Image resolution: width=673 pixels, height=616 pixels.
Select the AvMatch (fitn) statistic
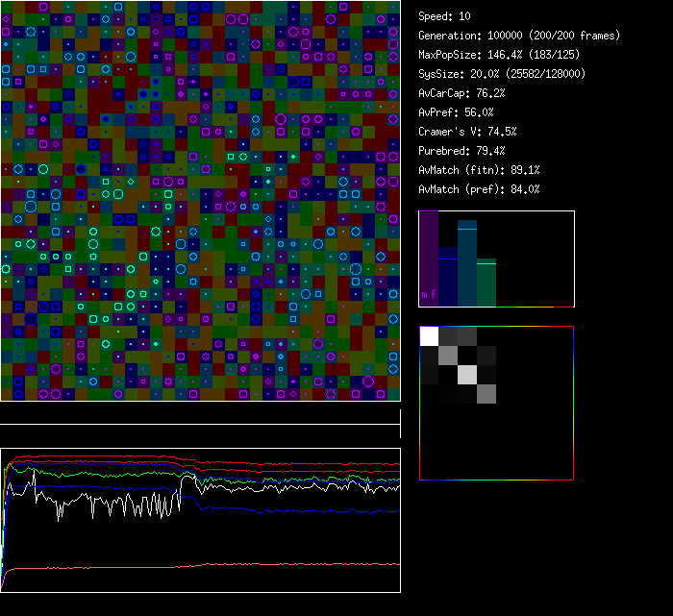click(x=479, y=170)
